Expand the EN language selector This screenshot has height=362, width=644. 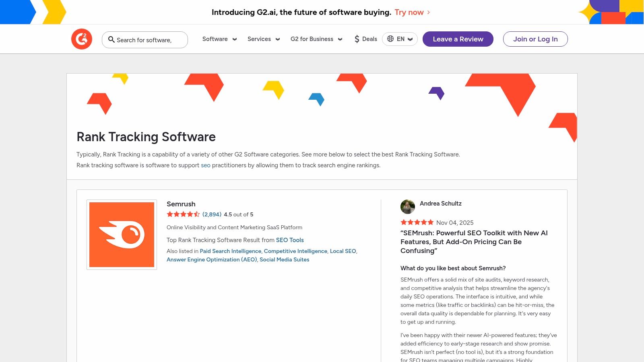(400, 39)
